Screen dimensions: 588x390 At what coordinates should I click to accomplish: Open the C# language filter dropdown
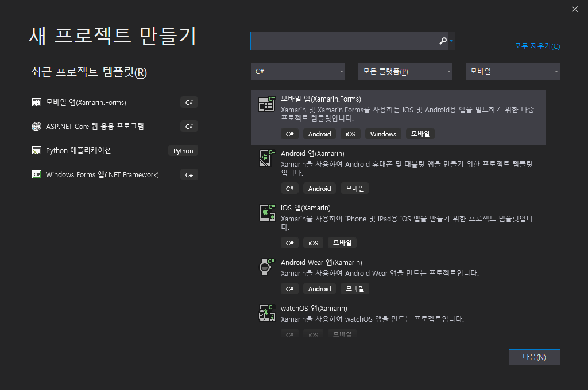coord(298,71)
